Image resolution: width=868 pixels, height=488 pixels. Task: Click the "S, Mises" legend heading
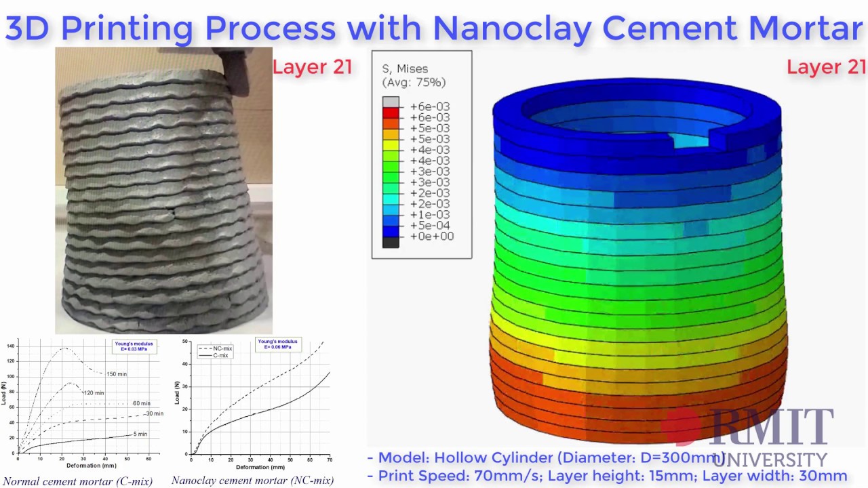coord(405,68)
